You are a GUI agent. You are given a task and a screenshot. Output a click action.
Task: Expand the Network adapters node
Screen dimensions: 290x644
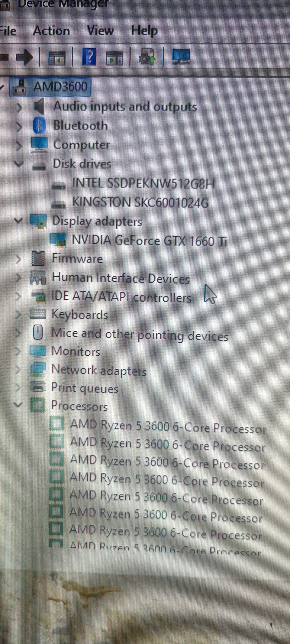click(x=18, y=370)
